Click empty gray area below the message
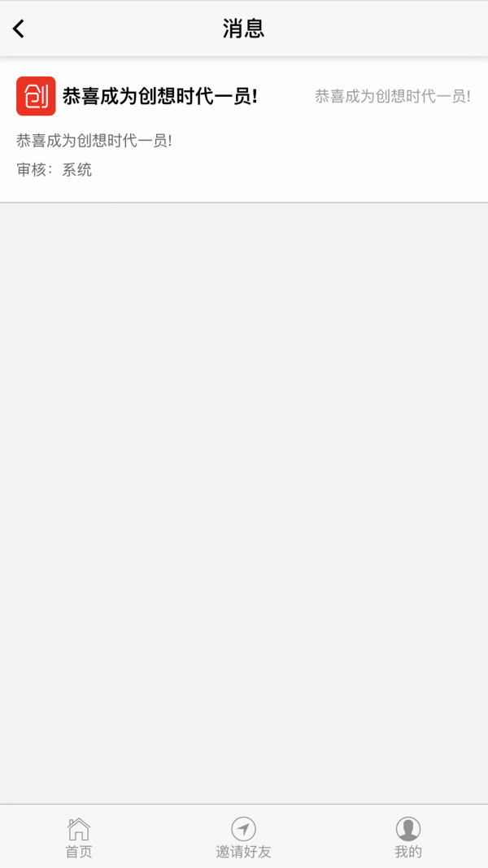The image size is (488, 868). [244, 498]
